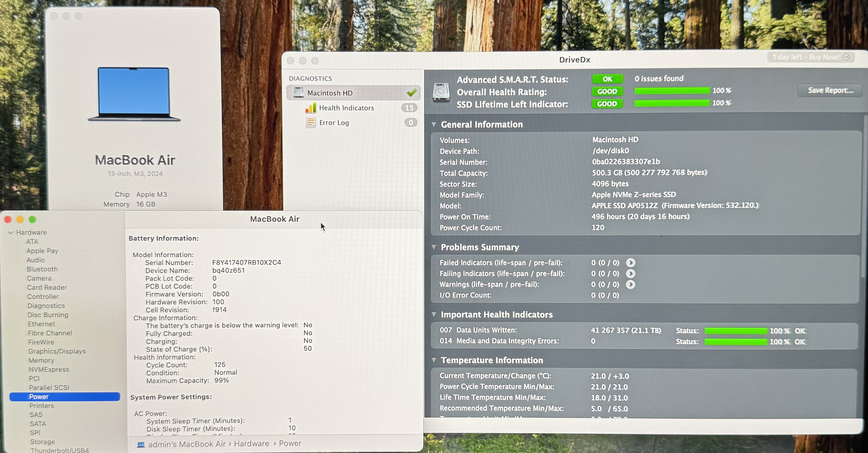Select Macintosh HD drive in DriveDx sidebar

(353, 93)
